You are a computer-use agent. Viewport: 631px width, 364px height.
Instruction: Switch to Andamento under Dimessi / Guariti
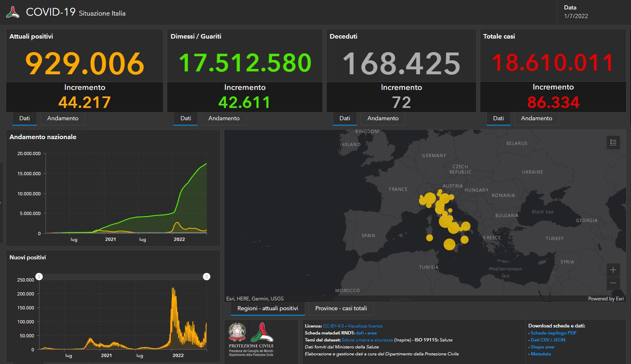point(223,118)
